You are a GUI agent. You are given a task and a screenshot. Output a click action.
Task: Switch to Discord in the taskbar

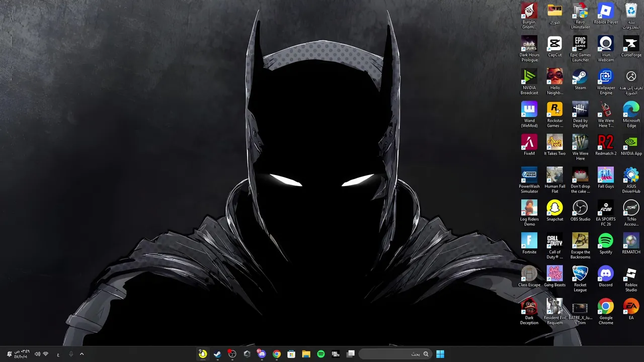click(262, 354)
